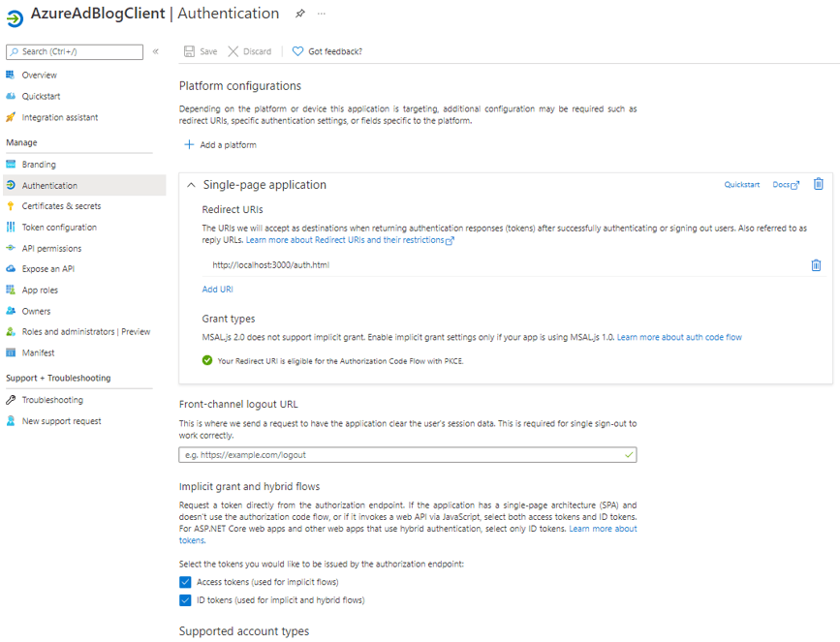This screenshot has height=642, width=840.
Task: Click the Discard X icon
Action: tap(233, 51)
